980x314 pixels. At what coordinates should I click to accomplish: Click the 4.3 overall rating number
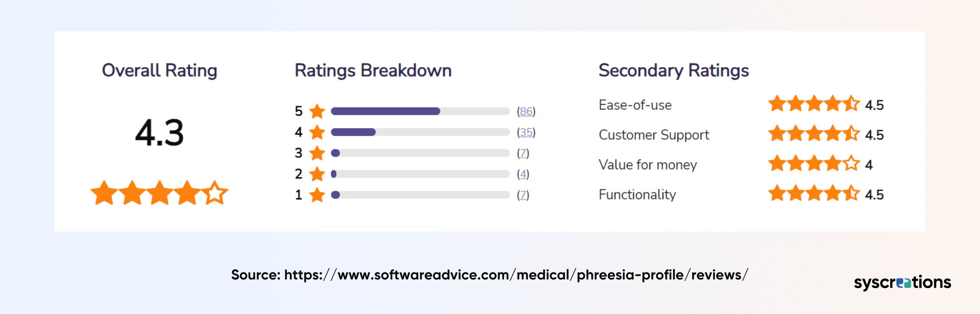pos(159,133)
